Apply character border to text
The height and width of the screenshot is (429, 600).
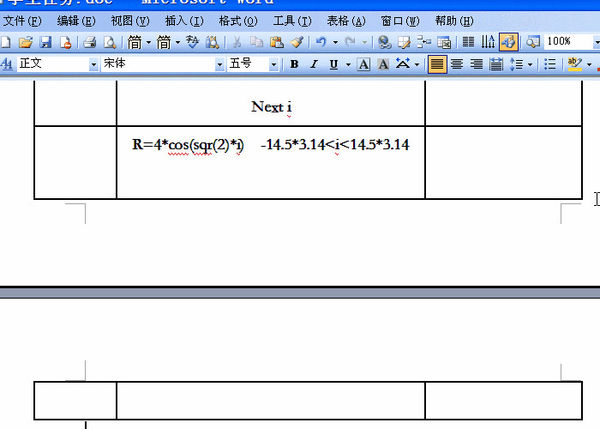pos(364,64)
